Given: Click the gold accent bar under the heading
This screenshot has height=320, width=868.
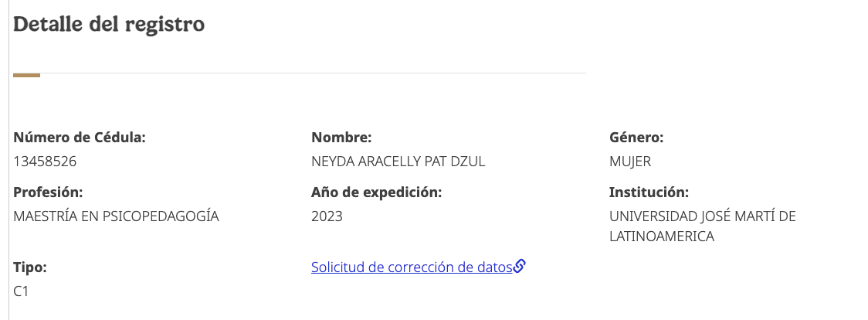Looking at the screenshot, I should click(x=26, y=75).
